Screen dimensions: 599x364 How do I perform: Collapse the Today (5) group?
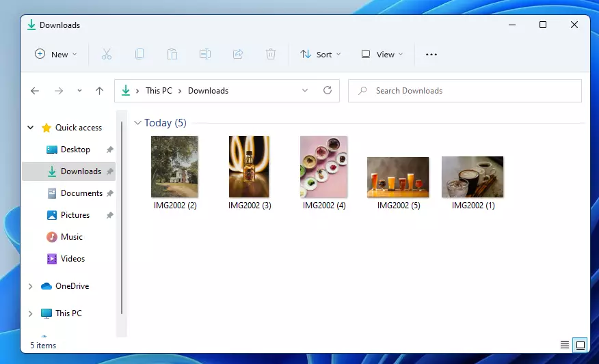(137, 123)
